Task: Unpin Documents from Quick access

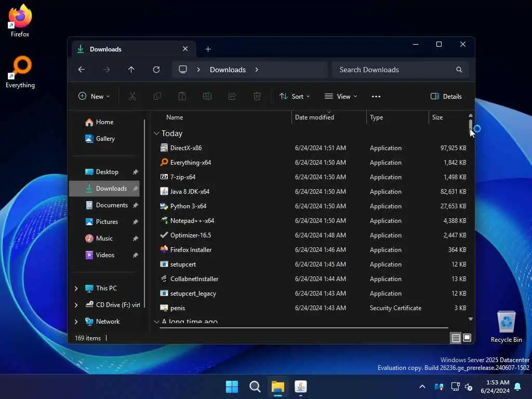Action: [136, 205]
